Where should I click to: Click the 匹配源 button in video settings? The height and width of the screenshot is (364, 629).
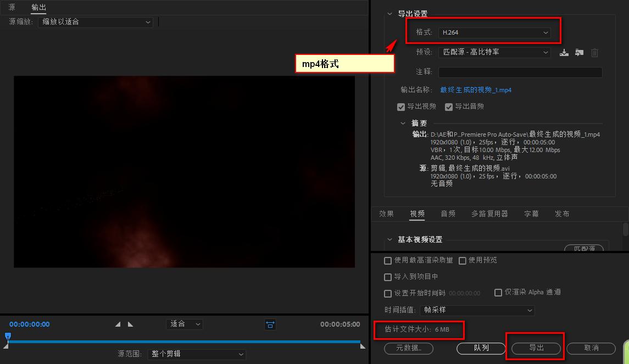585,248
